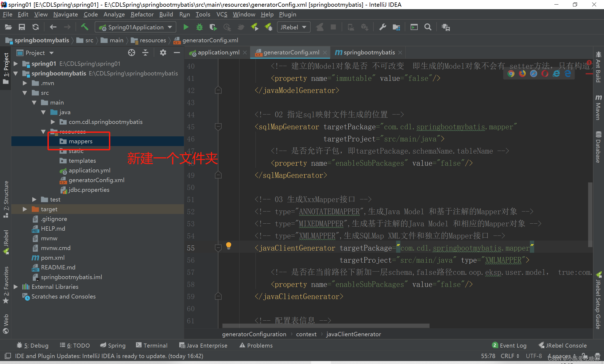The height and width of the screenshot is (364, 604).
Task: Click Scroll from Source crosshair icon
Action: 132,53
